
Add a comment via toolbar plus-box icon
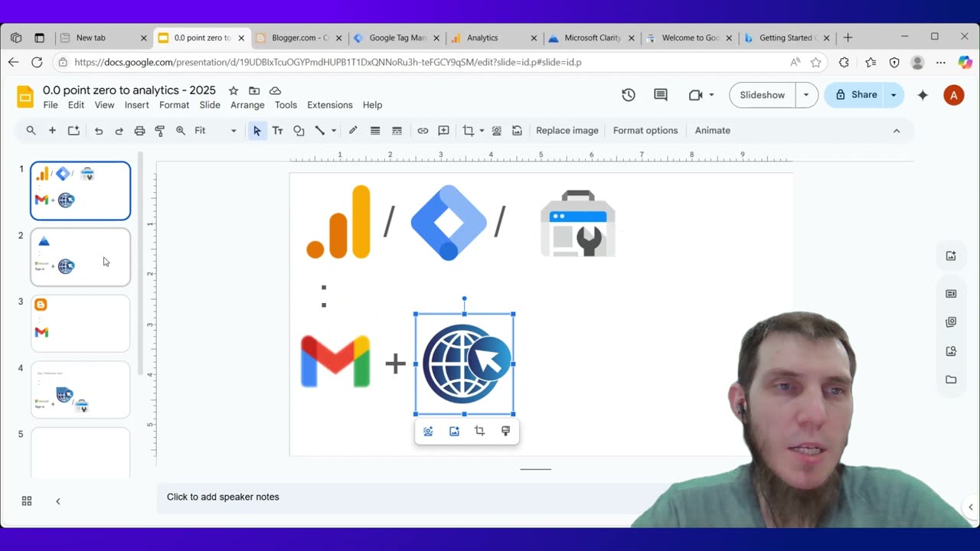443,131
